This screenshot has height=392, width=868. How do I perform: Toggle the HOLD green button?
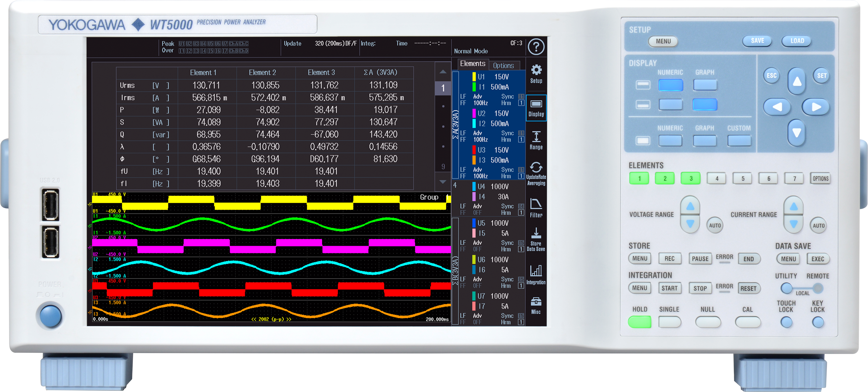click(x=639, y=321)
